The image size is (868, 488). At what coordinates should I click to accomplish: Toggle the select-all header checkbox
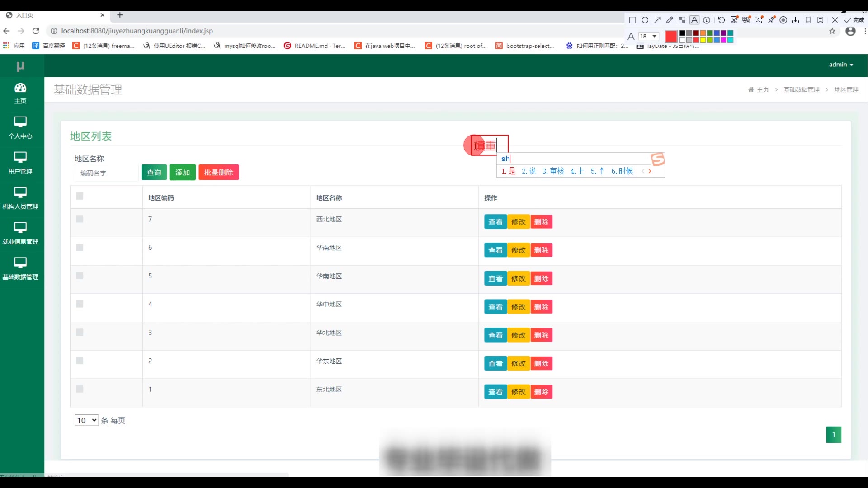pos(80,196)
